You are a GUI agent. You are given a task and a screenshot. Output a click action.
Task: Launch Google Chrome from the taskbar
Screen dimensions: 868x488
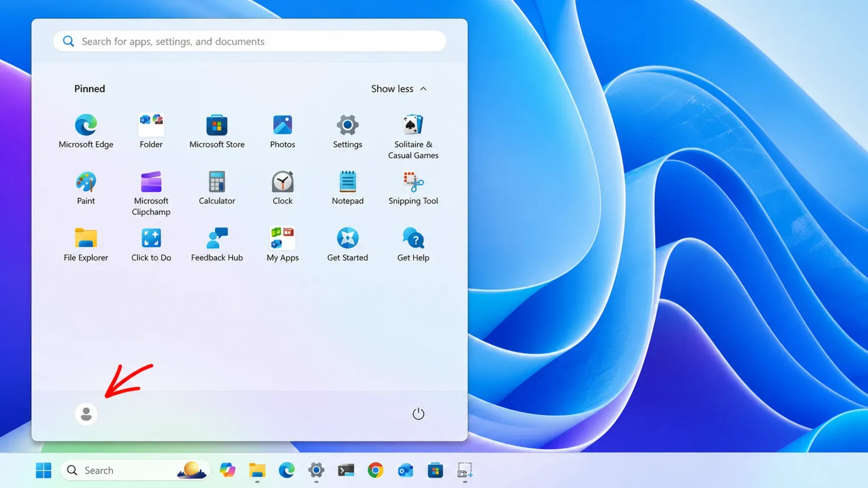point(375,470)
